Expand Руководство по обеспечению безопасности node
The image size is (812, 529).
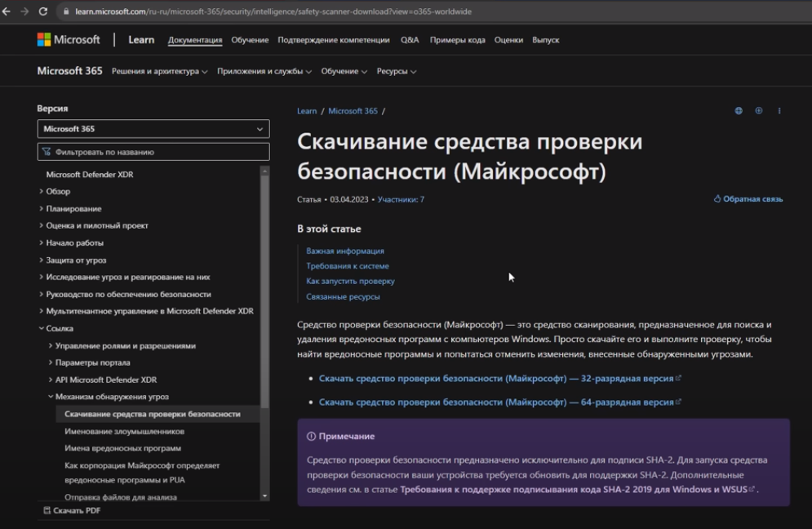42,294
